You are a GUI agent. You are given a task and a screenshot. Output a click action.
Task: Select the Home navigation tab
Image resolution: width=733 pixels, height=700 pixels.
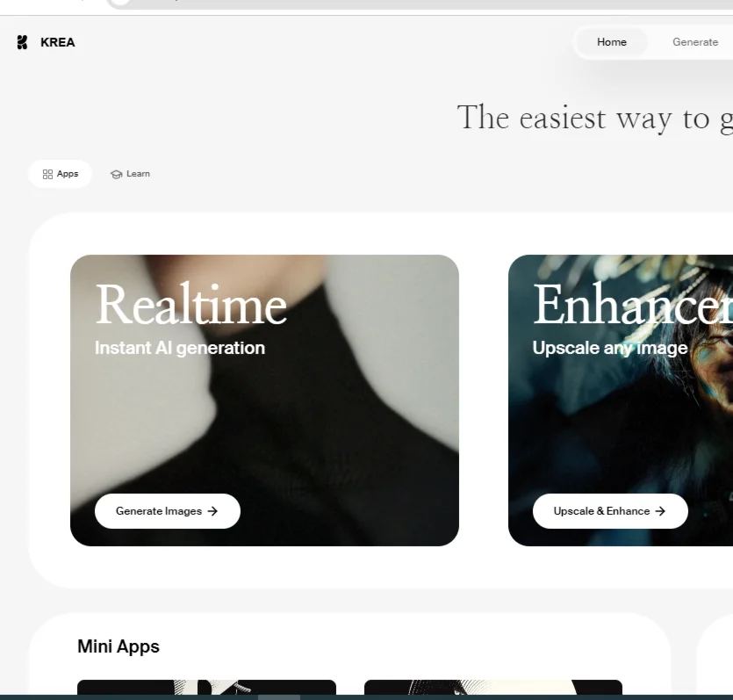click(x=612, y=42)
